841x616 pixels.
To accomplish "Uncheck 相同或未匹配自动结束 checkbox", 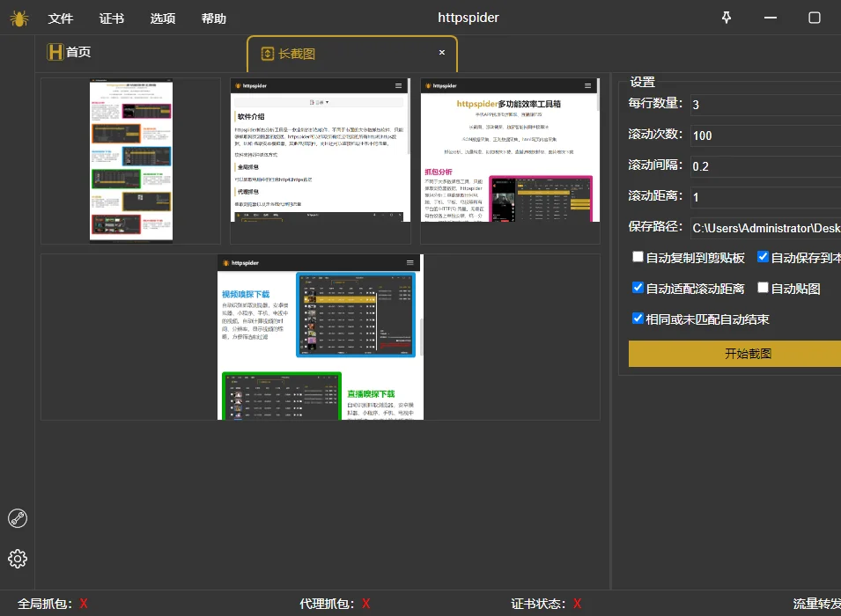I will click(638, 319).
